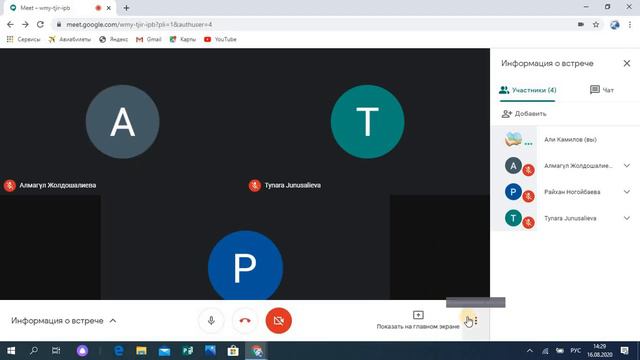Screen dimensions: 640x360
Task: Open Windows taskbar search
Action: (x=34, y=351)
